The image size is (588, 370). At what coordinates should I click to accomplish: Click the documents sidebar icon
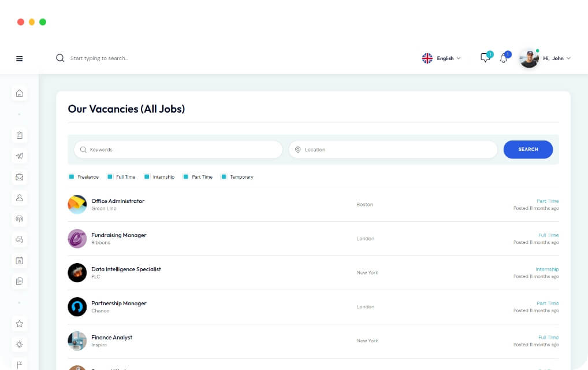pyautogui.click(x=20, y=281)
